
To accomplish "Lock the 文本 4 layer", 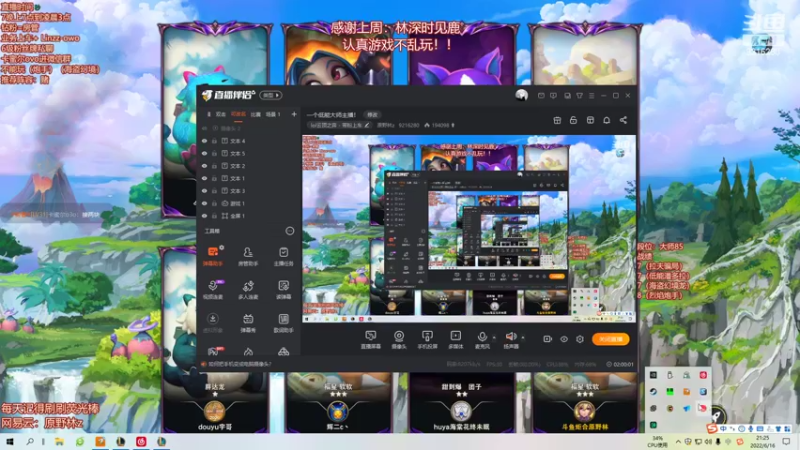I will click(x=214, y=141).
